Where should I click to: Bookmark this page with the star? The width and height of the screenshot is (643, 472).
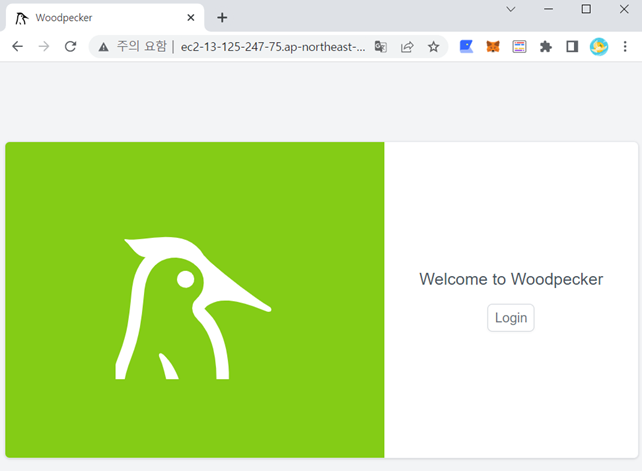433,47
